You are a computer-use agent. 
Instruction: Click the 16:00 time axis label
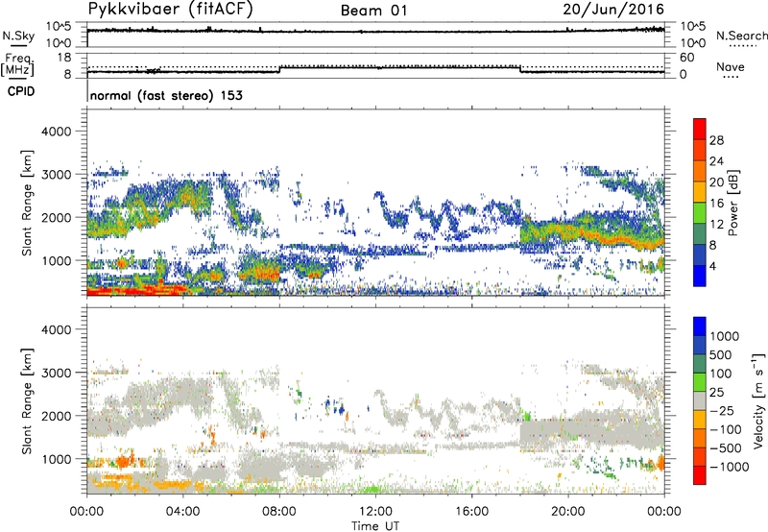click(x=471, y=512)
